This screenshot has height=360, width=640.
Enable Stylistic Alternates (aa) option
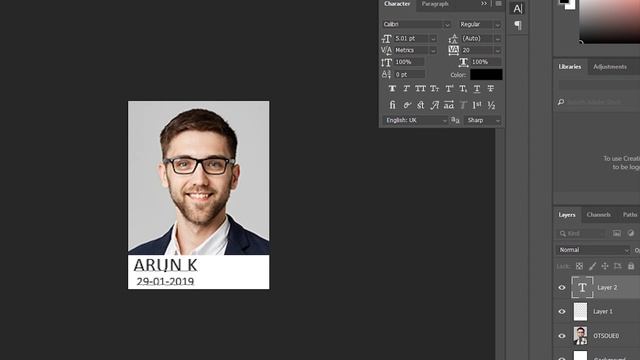click(x=449, y=105)
